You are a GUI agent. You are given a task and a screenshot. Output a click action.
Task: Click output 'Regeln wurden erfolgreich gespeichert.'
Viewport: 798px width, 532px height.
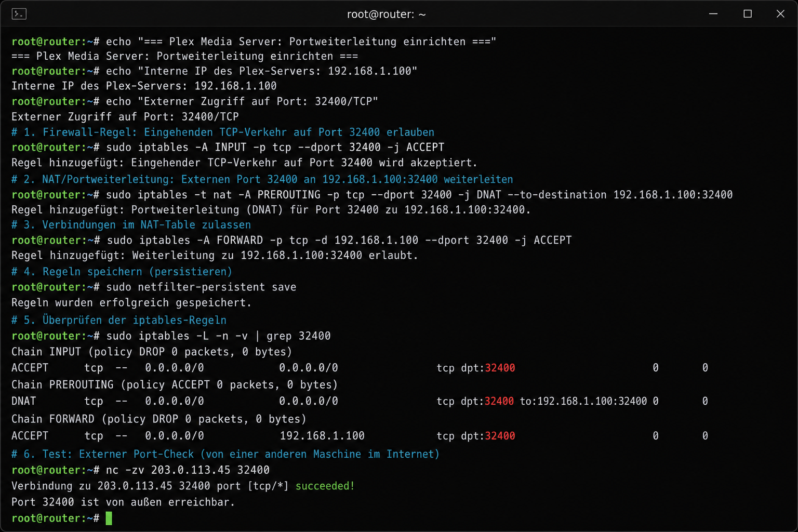(x=131, y=302)
